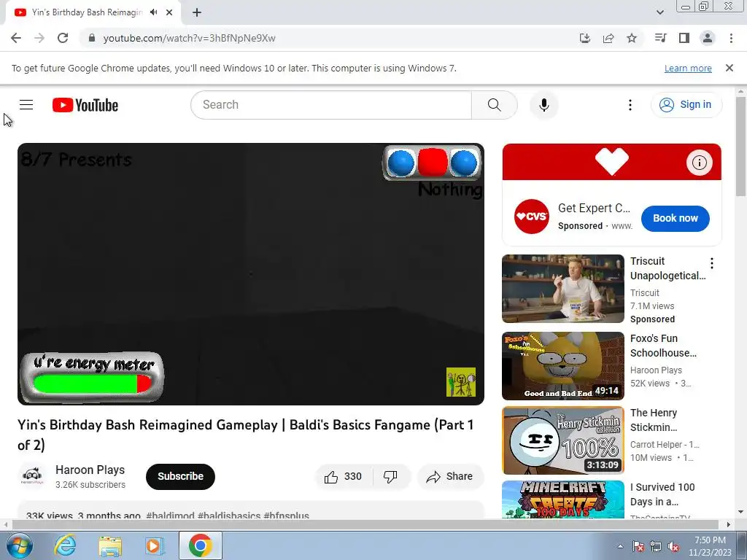747x560 pixels.
Task: Click I Survived 100 Days title
Action: point(662,494)
